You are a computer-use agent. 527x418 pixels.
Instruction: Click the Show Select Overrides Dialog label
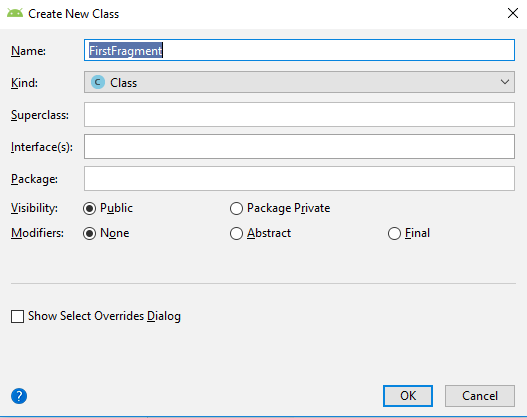[105, 316]
